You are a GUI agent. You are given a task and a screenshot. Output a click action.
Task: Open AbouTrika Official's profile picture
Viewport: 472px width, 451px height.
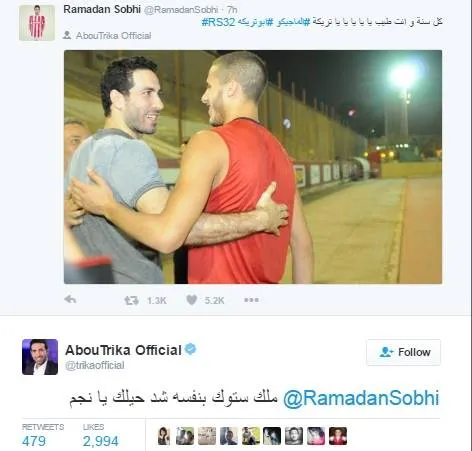click(x=40, y=357)
